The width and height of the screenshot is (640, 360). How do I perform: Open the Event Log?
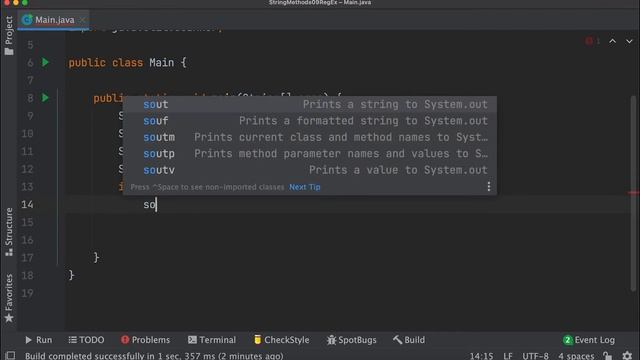tap(589, 340)
